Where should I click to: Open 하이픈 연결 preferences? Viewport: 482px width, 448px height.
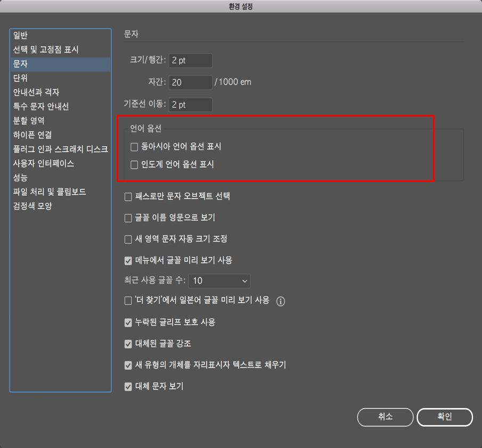60,135
